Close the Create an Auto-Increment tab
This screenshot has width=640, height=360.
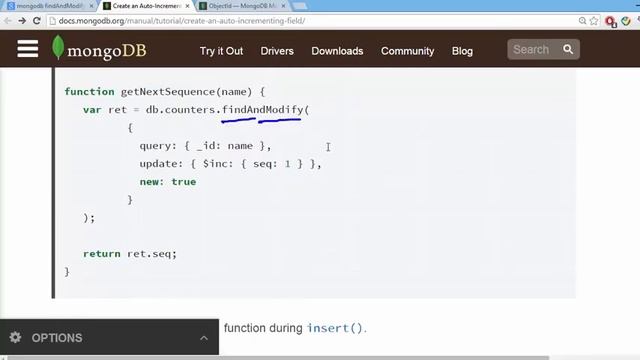pos(187,6)
